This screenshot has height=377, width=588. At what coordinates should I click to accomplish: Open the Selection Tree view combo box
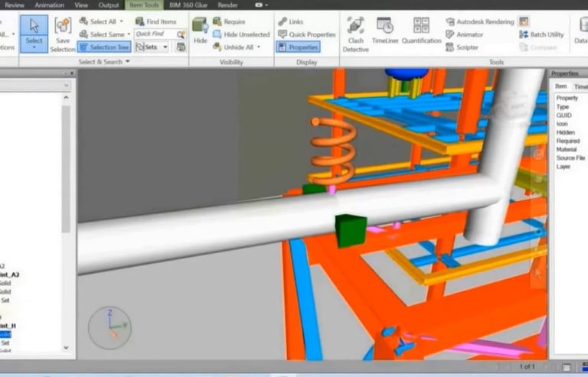click(35, 86)
